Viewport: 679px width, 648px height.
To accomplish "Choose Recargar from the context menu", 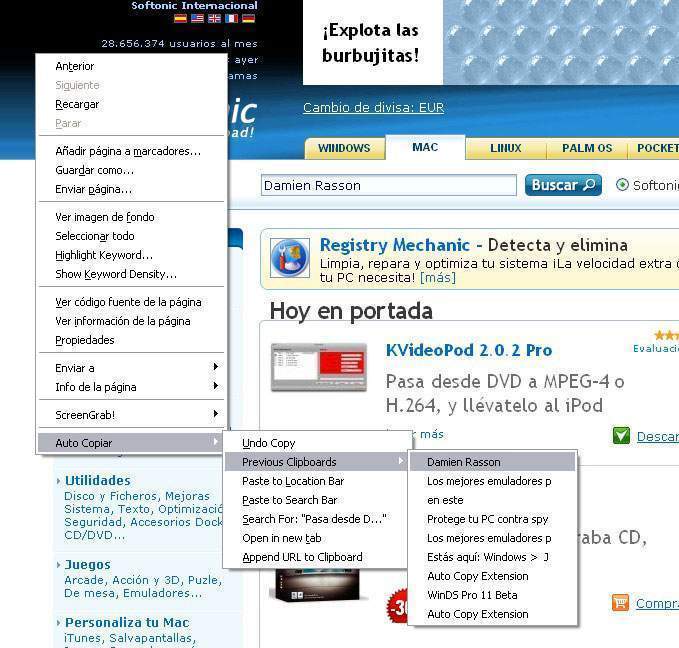I will (77, 104).
